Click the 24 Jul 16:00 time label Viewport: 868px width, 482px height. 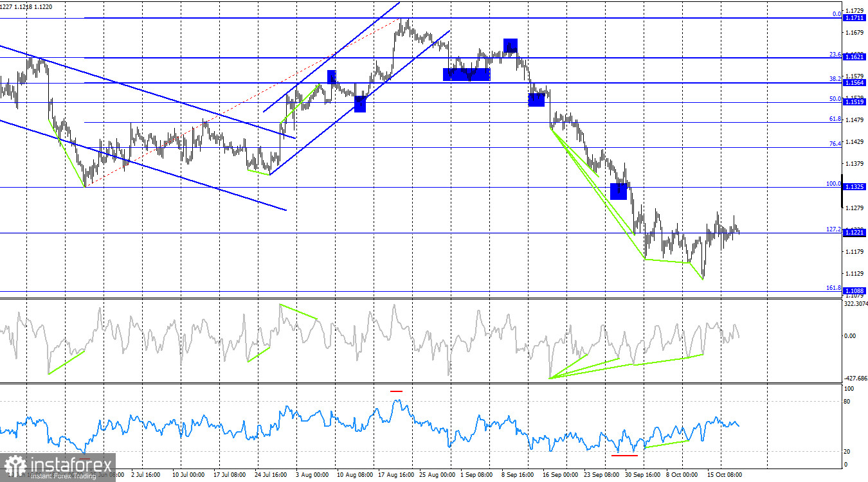271,475
